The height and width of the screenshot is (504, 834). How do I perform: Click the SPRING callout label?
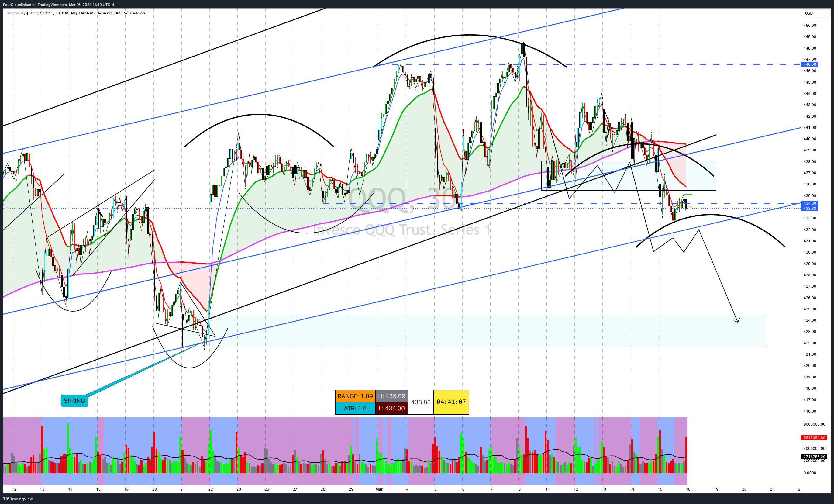tap(74, 401)
